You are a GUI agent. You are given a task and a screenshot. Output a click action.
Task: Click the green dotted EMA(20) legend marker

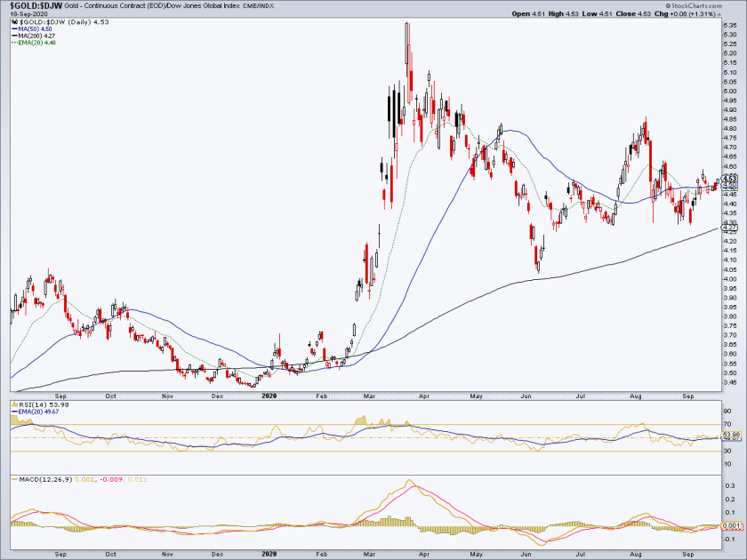pos(15,43)
